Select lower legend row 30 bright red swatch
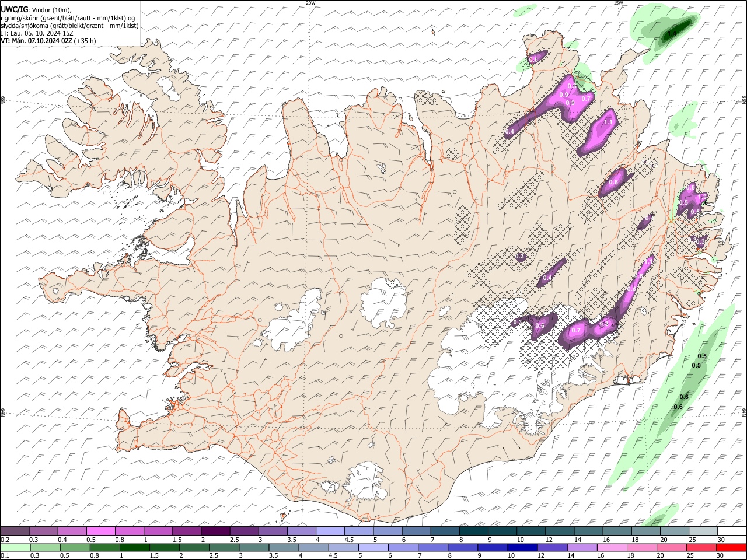 (x=731, y=547)
